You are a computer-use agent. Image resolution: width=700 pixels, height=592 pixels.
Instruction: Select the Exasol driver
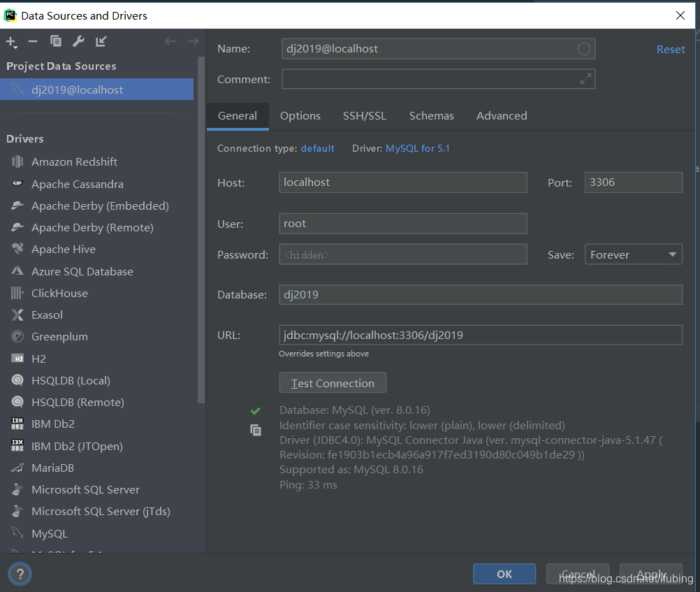coord(97,315)
